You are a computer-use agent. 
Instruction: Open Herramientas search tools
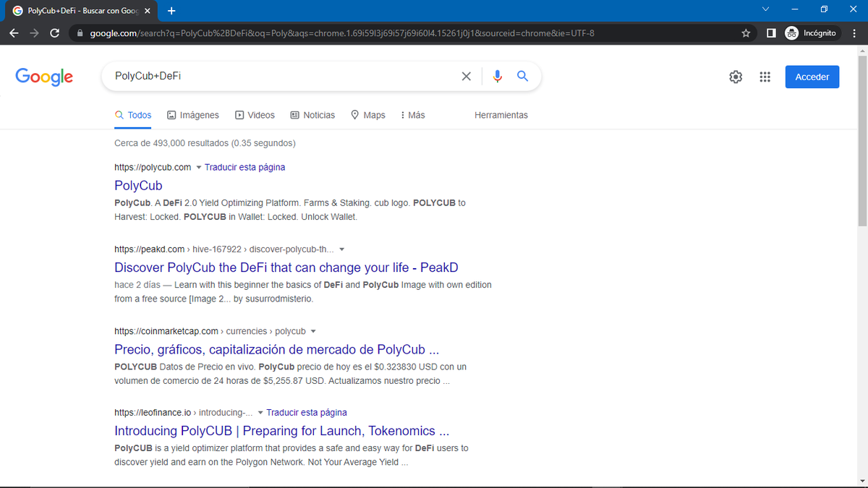[501, 115]
